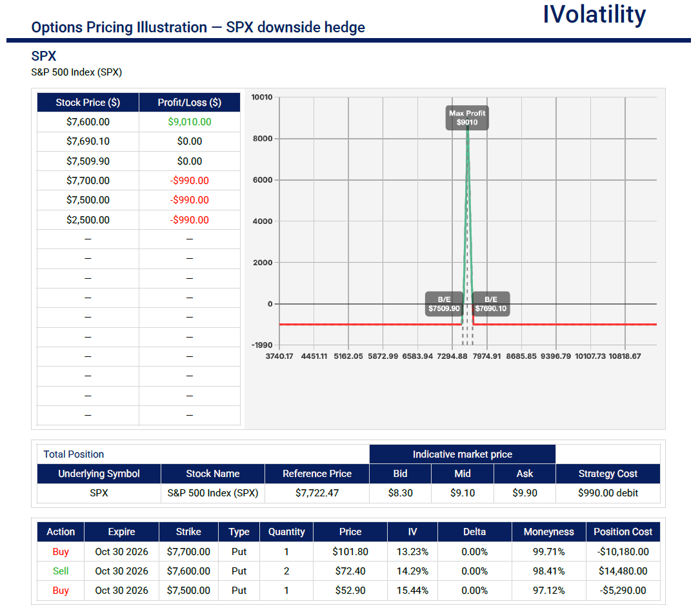
Task: Select the IV value 15.44%
Action: [x=412, y=591]
